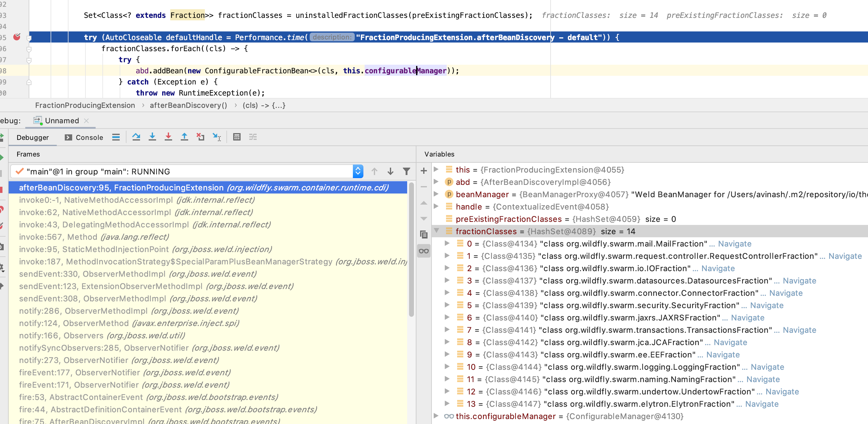Click afterBeanDiscovery() in the breadcrumb bar
The image size is (868, 424).
point(188,105)
